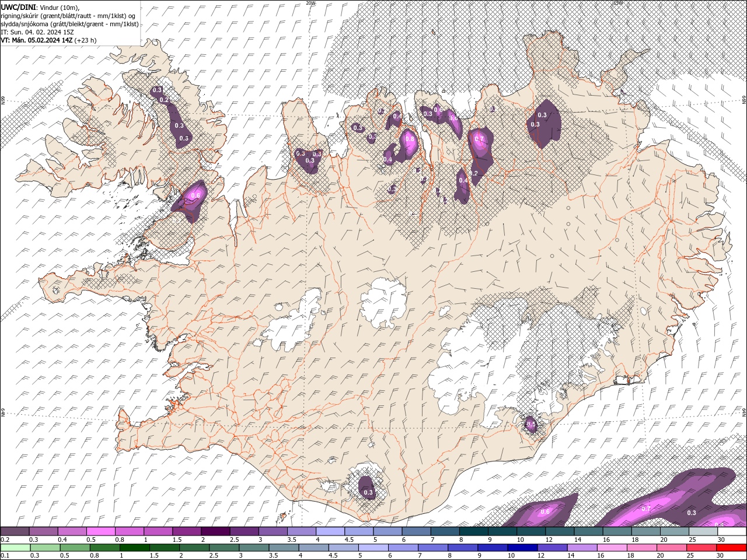Select the bright pink top swatch between 0.5 and 0.8
The width and height of the screenshot is (747, 560).
(100, 531)
